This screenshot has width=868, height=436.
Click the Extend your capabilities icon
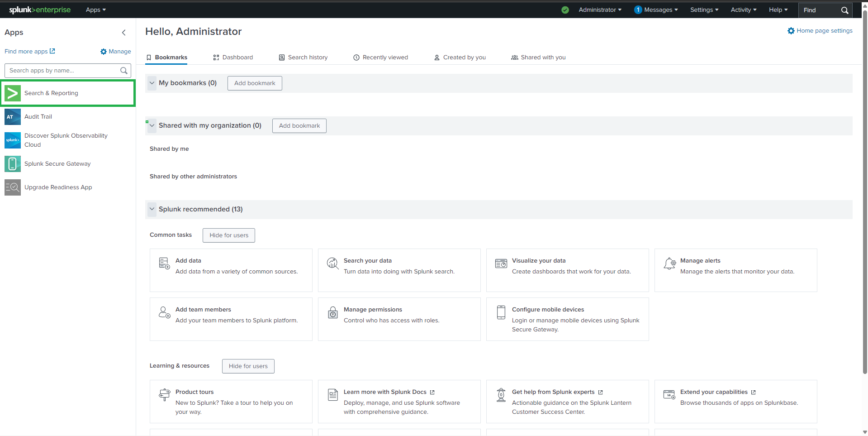(x=669, y=395)
